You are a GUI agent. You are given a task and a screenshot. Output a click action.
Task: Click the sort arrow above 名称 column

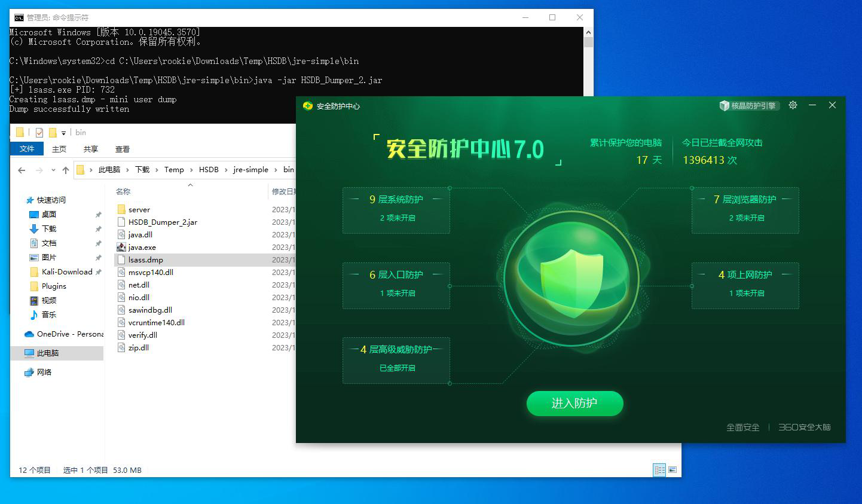coord(190,185)
